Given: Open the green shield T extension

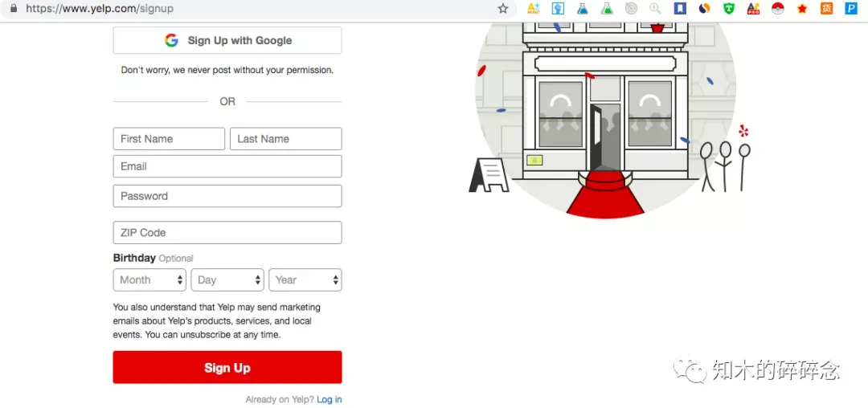Looking at the screenshot, I should [x=729, y=8].
